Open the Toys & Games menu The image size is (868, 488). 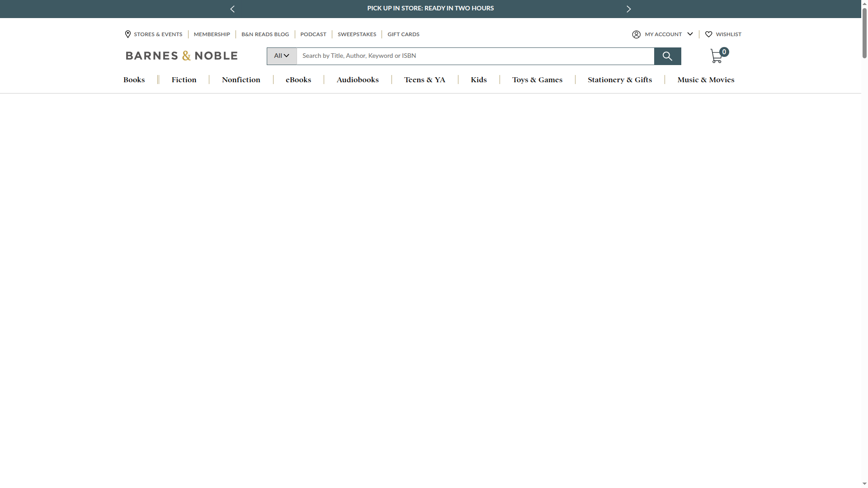[x=537, y=80]
